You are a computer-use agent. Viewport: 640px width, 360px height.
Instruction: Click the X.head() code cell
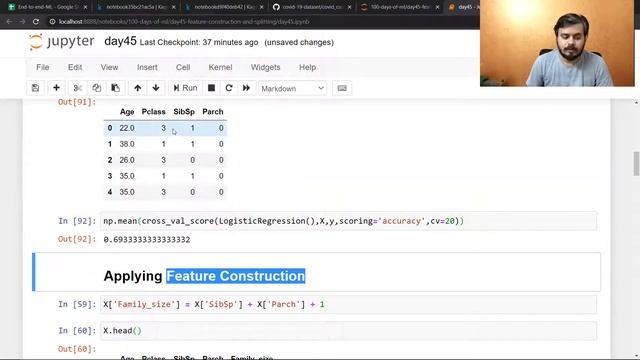coord(349,331)
